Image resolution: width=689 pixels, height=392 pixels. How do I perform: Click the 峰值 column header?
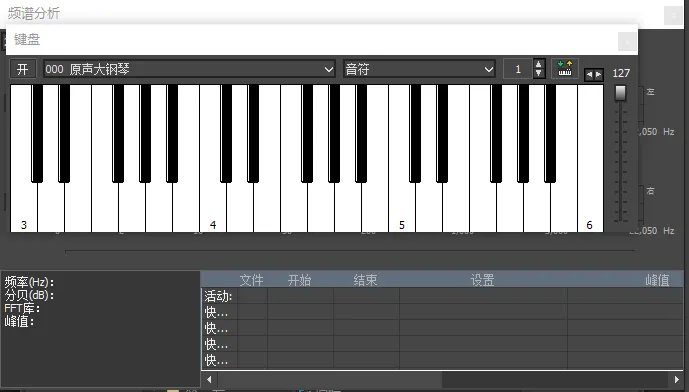(x=657, y=280)
